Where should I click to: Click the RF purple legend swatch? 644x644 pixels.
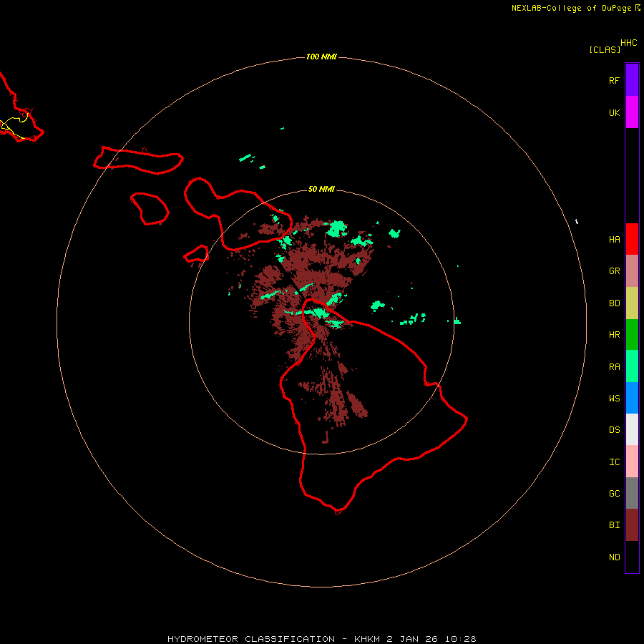click(x=632, y=80)
